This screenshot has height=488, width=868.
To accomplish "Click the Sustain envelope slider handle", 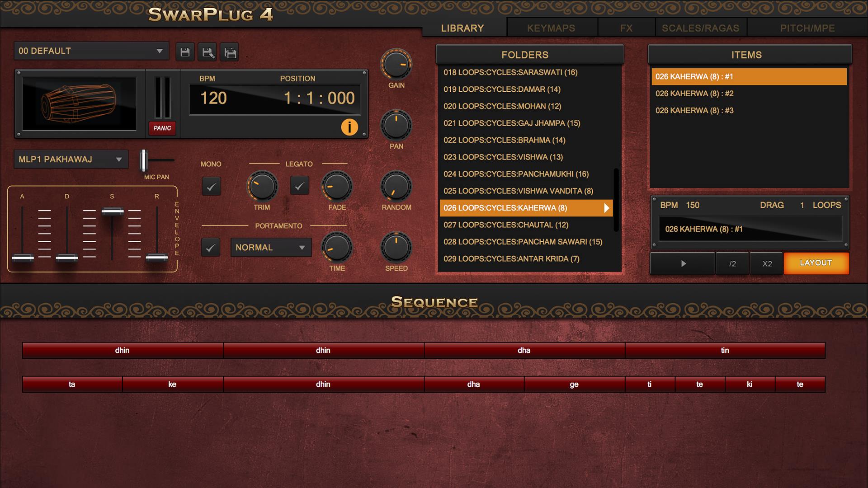I will pos(112,211).
